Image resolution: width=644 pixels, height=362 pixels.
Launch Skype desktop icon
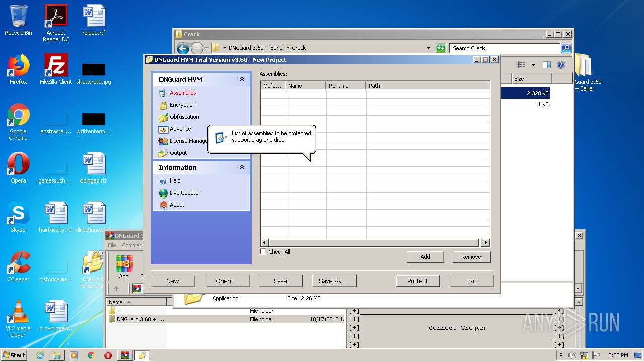pyautogui.click(x=18, y=217)
